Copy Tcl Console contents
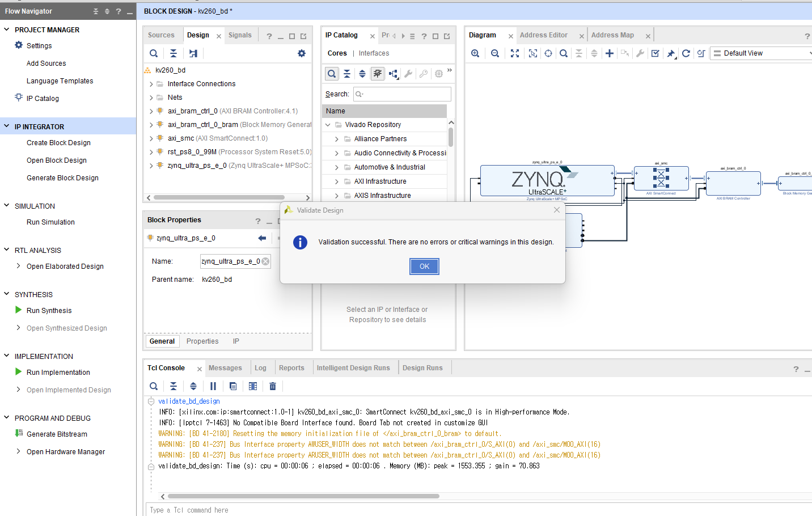812x516 pixels. (x=233, y=386)
